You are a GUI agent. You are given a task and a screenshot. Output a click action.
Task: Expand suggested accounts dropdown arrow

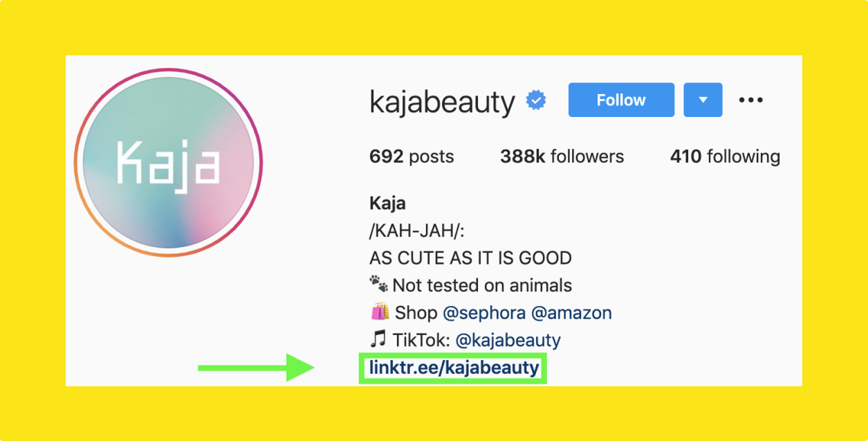point(703,100)
